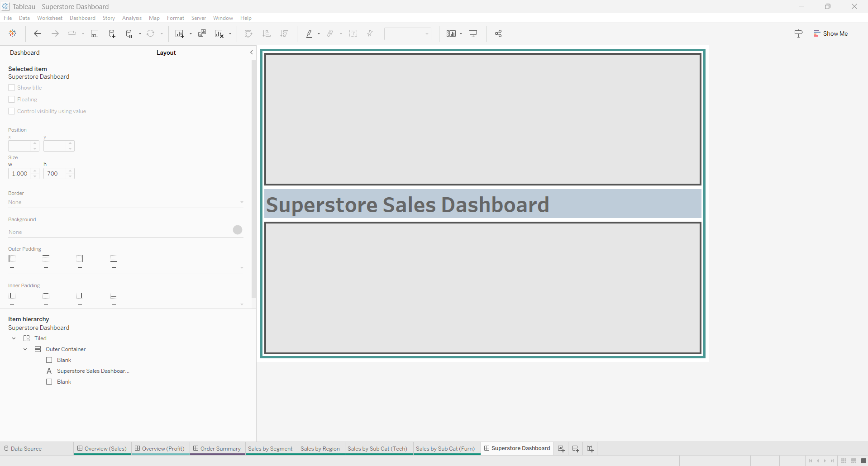Image resolution: width=868 pixels, height=466 pixels.
Task: Click the Show mark labels T icon
Action: tap(353, 33)
